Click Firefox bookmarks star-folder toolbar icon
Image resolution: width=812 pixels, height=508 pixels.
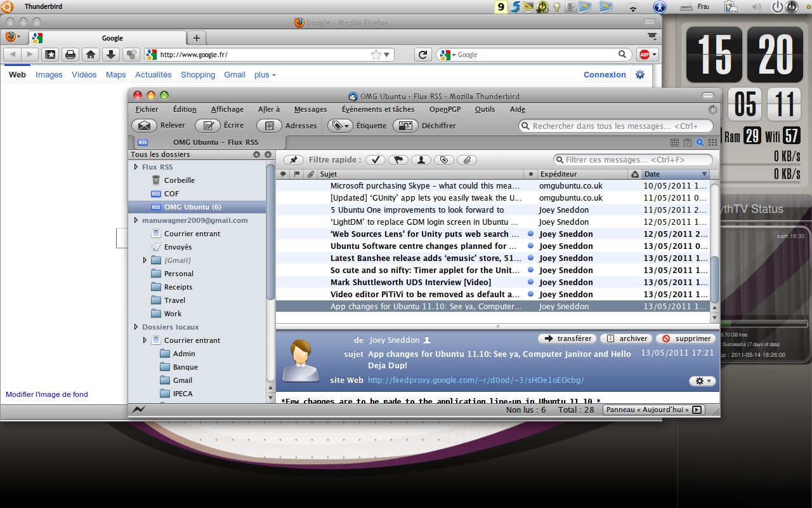tap(50, 55)
